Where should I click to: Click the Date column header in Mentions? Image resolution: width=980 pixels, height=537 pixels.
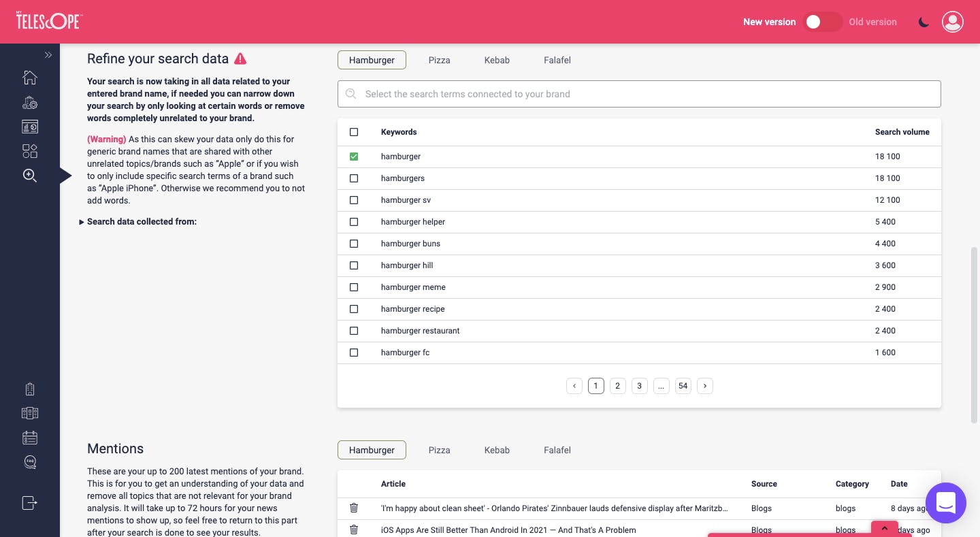(x=899, y=484)
